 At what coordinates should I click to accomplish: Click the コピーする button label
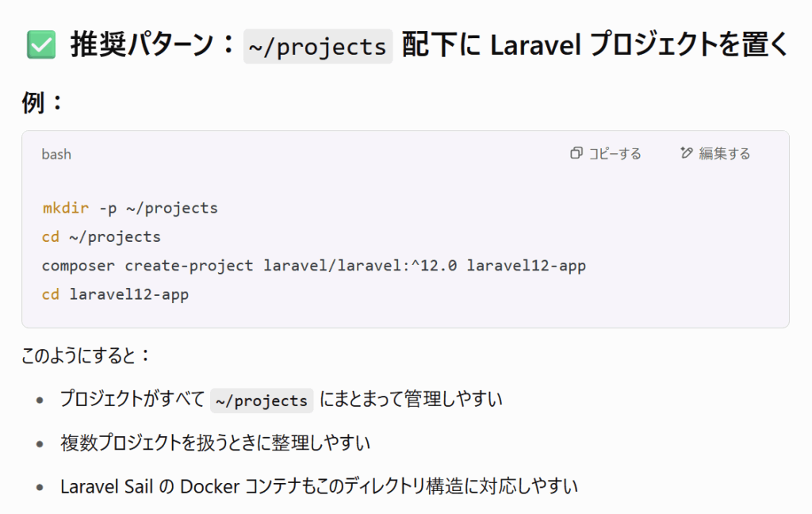[615, 153]
